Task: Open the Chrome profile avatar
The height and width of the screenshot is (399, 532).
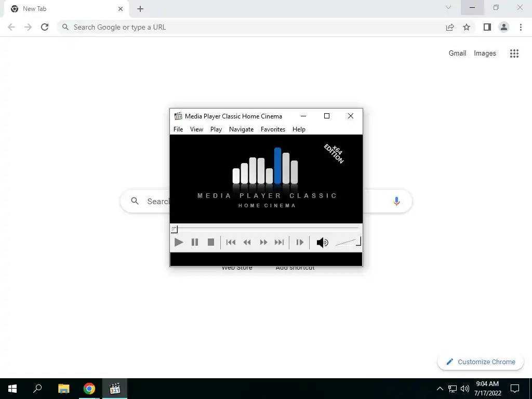Action: click(x=504, y=27)
